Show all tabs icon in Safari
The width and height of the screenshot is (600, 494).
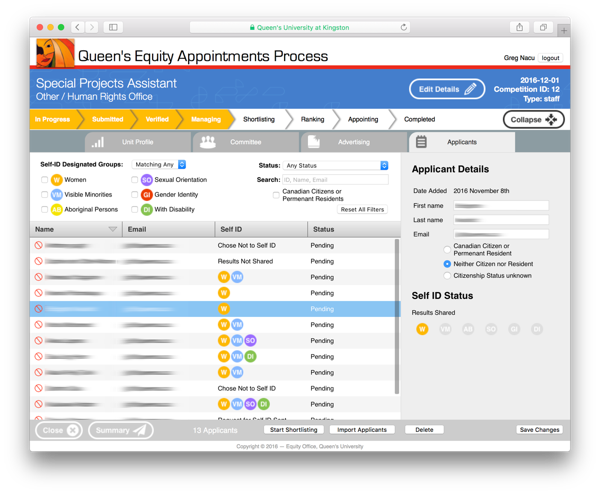(x=543, y=27)
